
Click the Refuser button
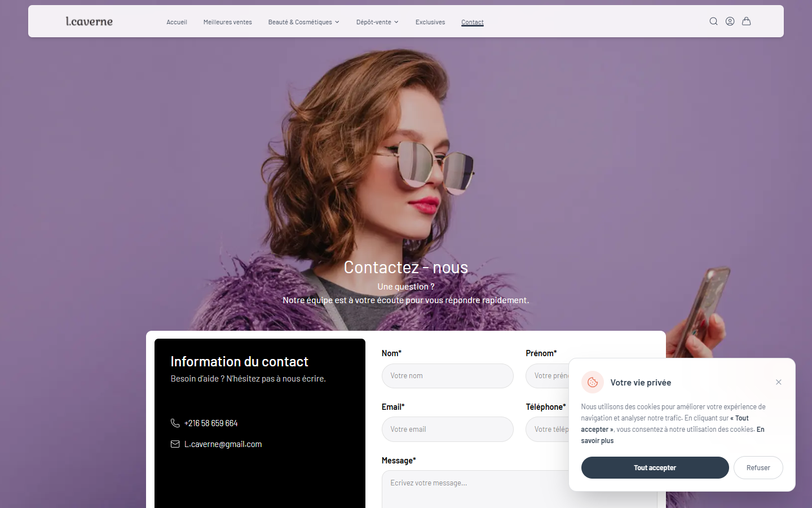(x=758, y=467)
